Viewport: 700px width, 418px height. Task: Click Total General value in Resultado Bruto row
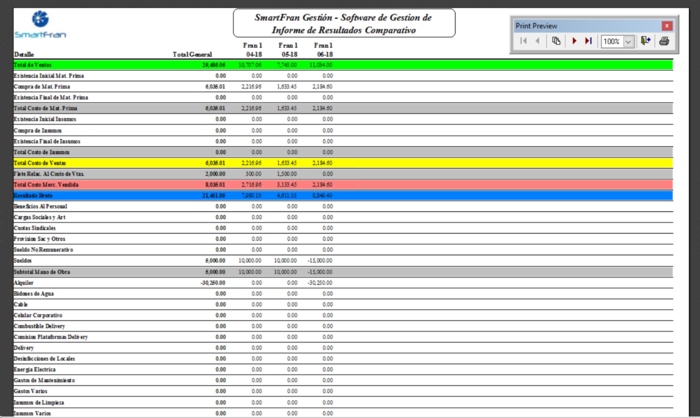click(214, 196)
